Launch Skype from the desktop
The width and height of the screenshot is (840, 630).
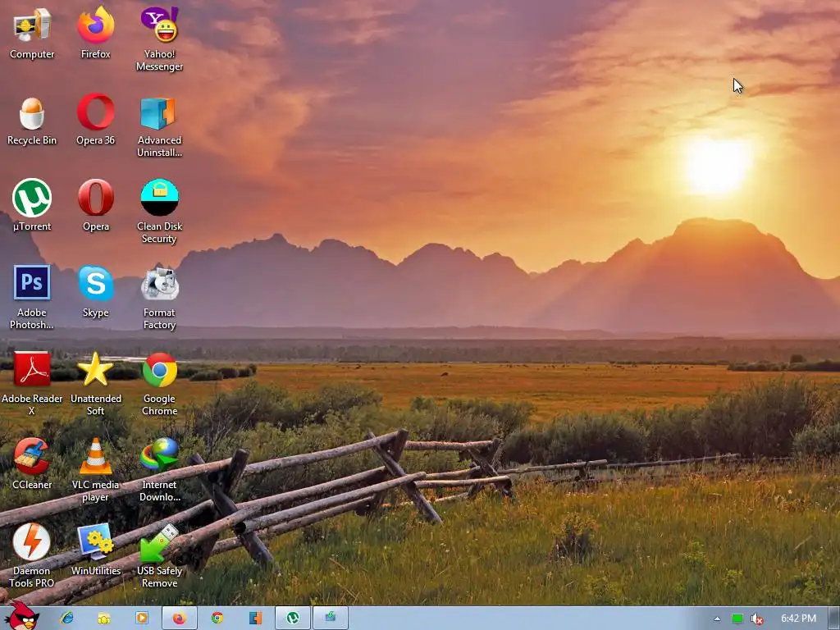[95, 292]
